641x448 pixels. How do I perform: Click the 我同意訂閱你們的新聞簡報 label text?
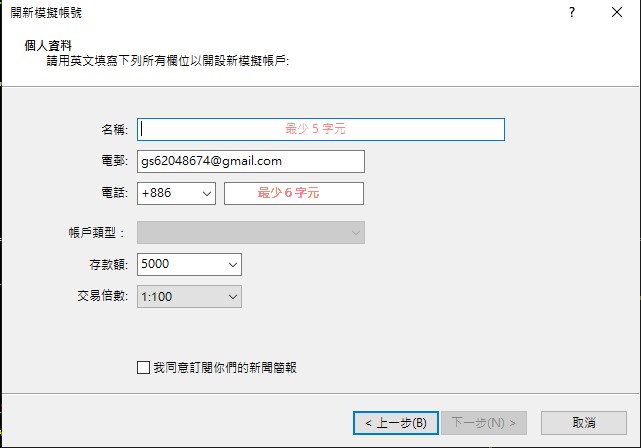pos(224,368)
